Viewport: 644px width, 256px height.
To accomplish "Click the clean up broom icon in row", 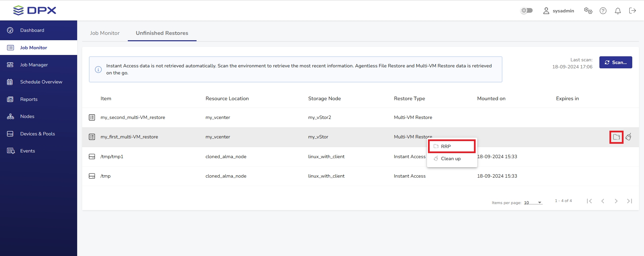I will pos(628,137).
